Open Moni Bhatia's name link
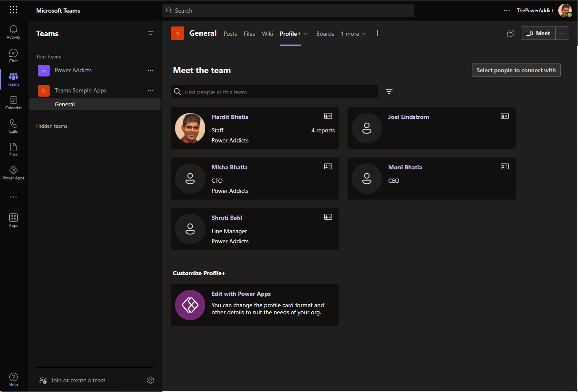Screen dimensions: 578x392 tap(405, 167)
